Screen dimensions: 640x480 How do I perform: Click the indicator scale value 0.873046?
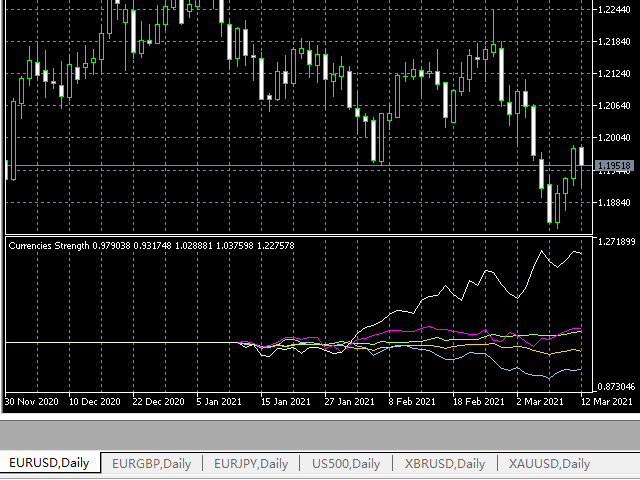click(x=615, y=386)
